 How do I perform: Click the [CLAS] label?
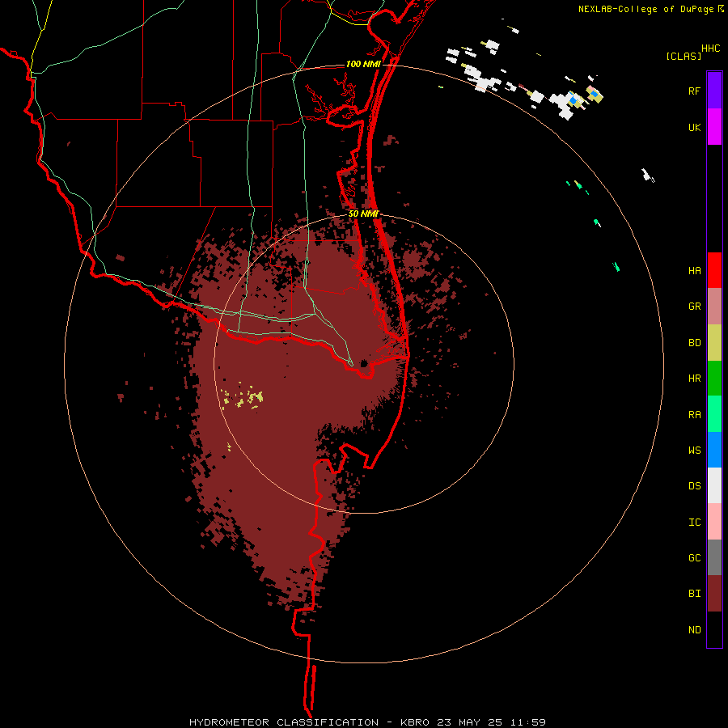click(x=684, y=56)
